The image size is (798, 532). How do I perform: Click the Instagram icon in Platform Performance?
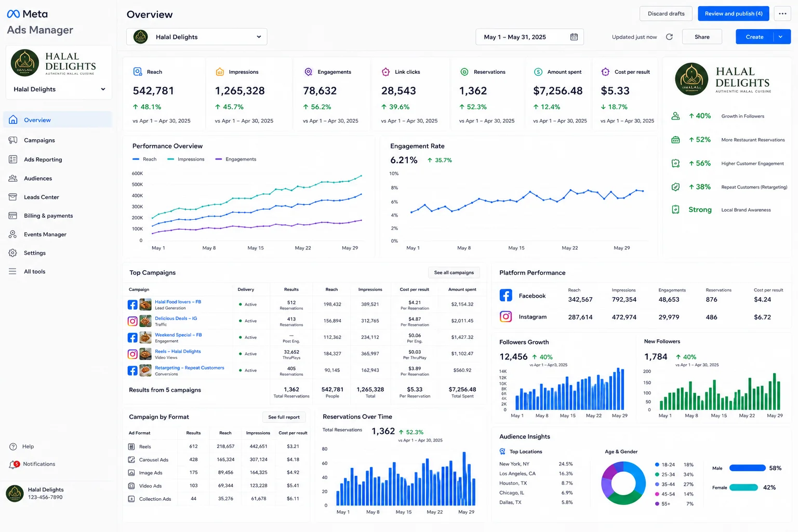pyautogui.click(x=506, y=316)
